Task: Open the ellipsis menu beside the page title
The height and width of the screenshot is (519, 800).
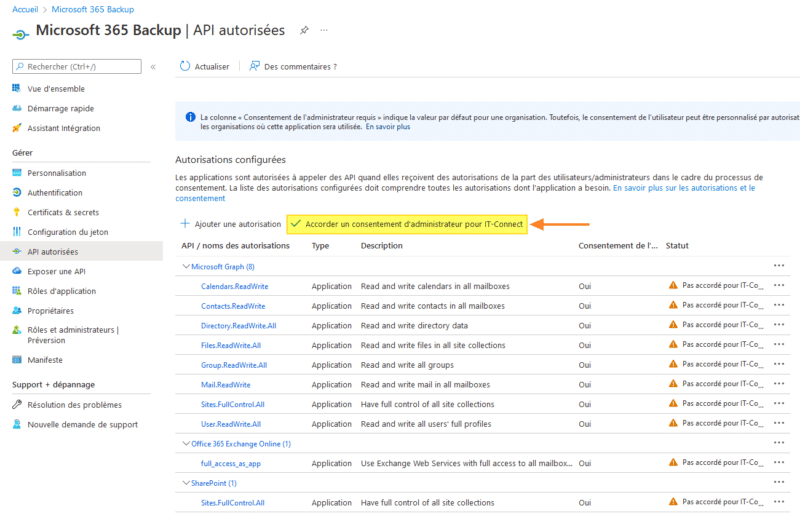Action: tap(324, 30)
